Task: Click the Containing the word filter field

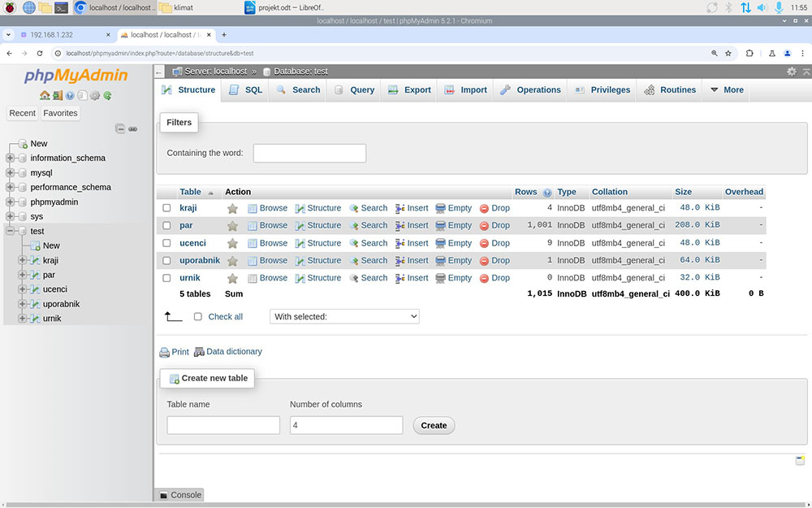Action: pos(309,153)
